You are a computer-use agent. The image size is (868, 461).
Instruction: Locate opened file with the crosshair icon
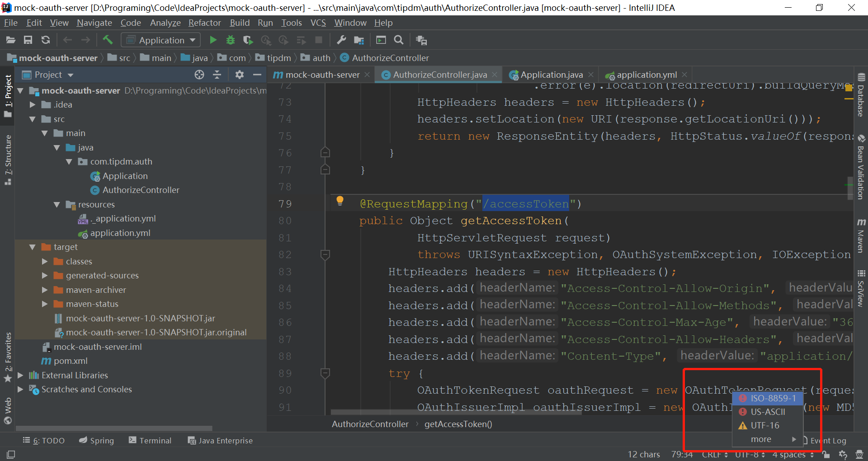[199, 75]
